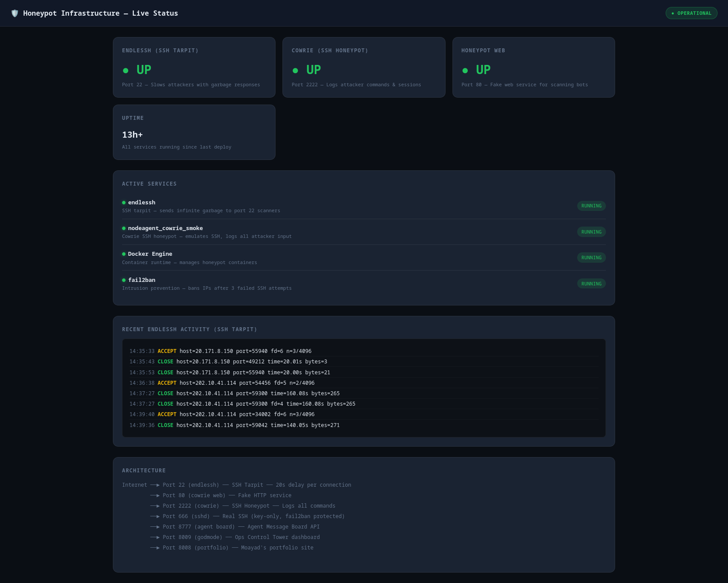Click the Port 80 (cowrie web) architecture line
Screen dimensions: 728x583
(x=221, y=495)
